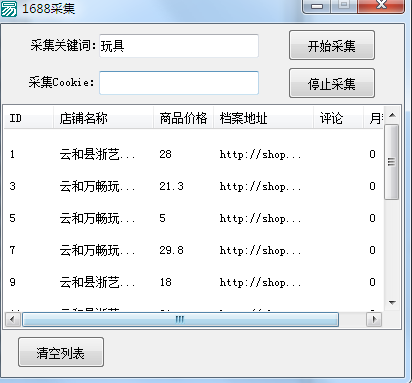This screenshot has height=383, width=412.
Task: Focus the 采集关键词 input field
Action: (179, 46)
